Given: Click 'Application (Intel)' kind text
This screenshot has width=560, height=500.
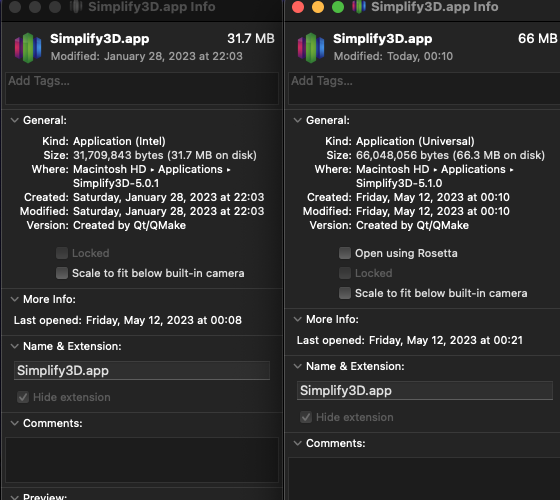Looking at the screenshot, I should pos(119,141).
